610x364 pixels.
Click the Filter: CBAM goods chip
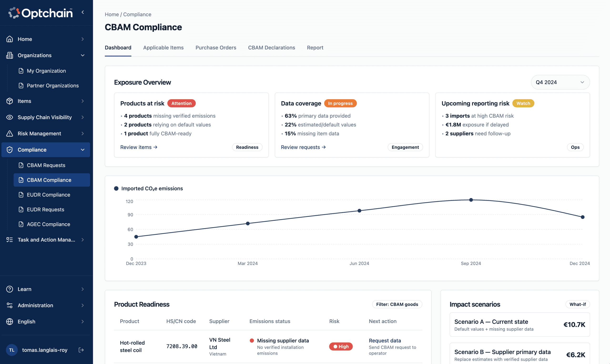[x=397, y=304]
